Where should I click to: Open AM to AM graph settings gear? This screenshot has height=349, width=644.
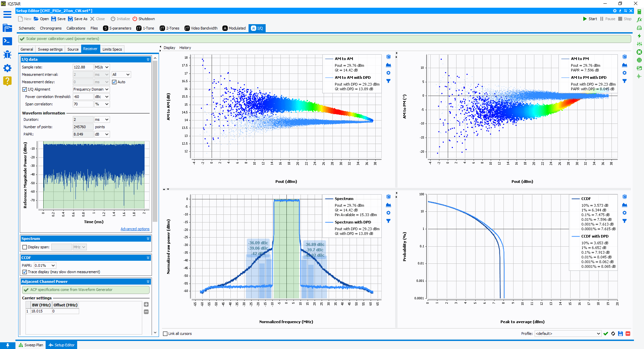388,73
